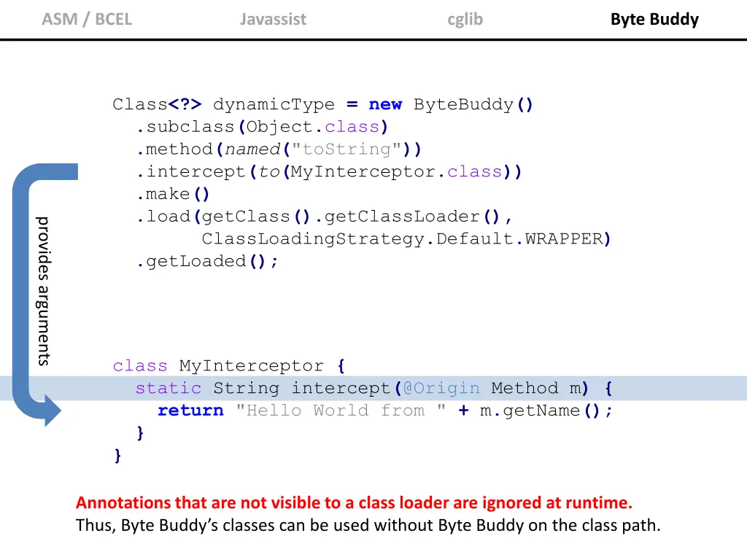Click the '.getLoaded();' code line
The height and width of the screenshot is (560, 747).
tap(207, 261)
